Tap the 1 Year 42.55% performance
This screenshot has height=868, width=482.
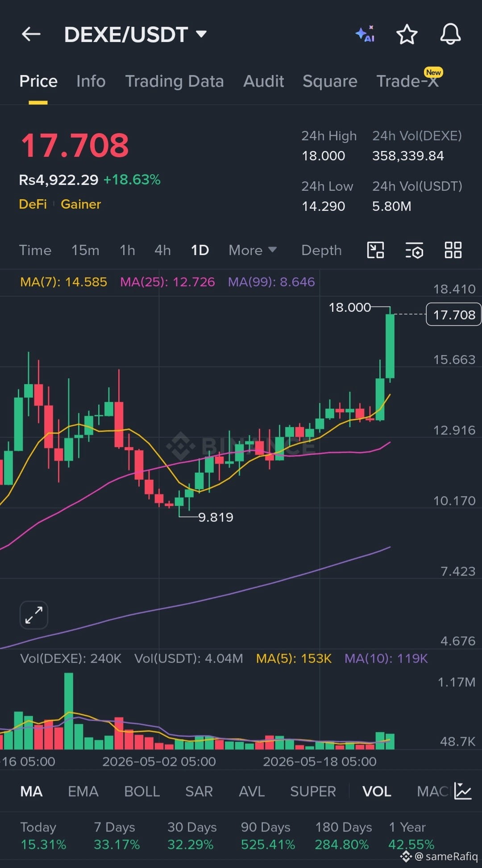click(x=411, y=836)
